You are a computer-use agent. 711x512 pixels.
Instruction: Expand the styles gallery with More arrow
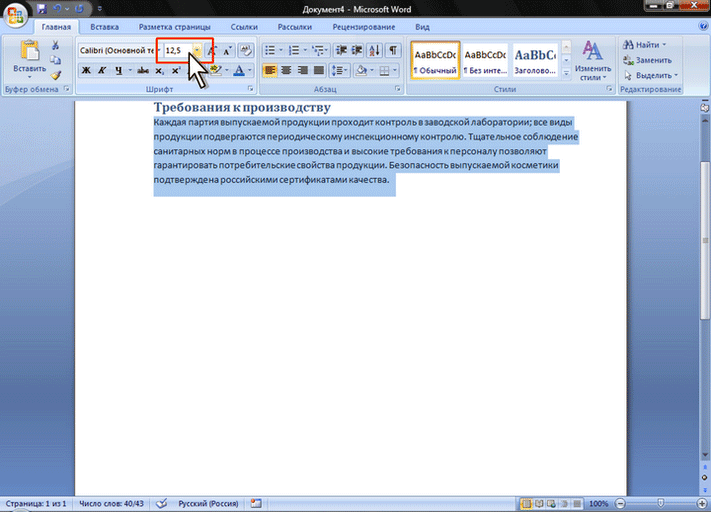(566, 73)
